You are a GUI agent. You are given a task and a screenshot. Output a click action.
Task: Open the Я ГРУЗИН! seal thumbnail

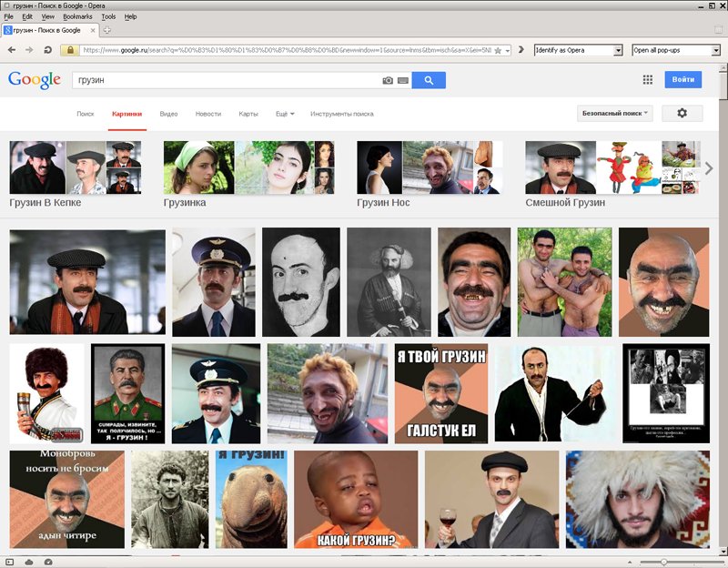pyautogui.click(x=251, y=499)
